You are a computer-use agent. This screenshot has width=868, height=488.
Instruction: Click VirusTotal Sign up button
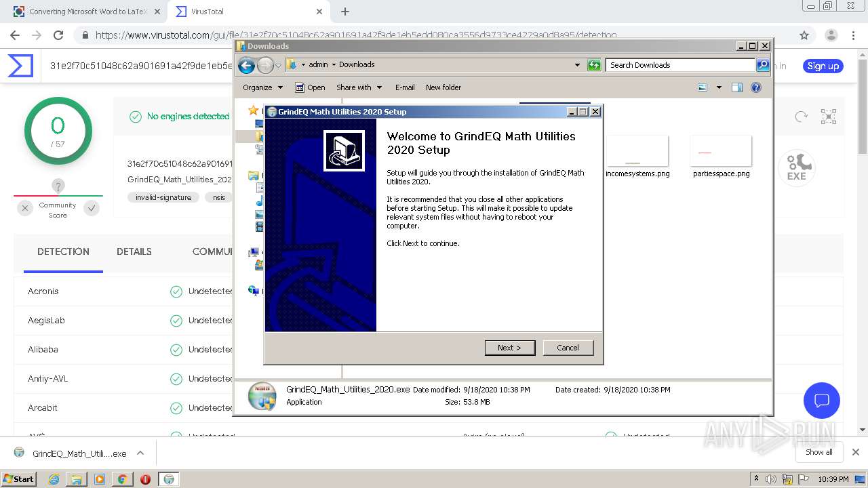pyautogui.click(x=823, y=66)
